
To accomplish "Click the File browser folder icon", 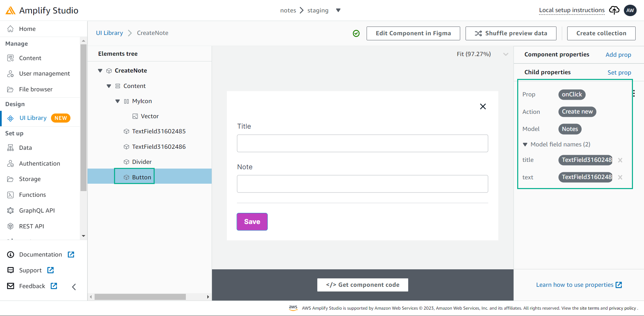I will pyautogui.click(x=10, y=89).
